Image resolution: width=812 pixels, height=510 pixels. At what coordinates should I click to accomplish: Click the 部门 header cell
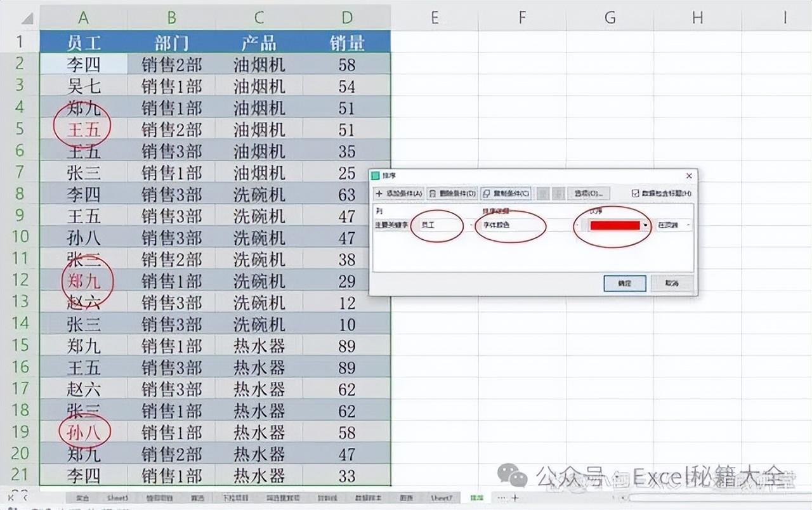pyautogui.click(x=171, y=43)
